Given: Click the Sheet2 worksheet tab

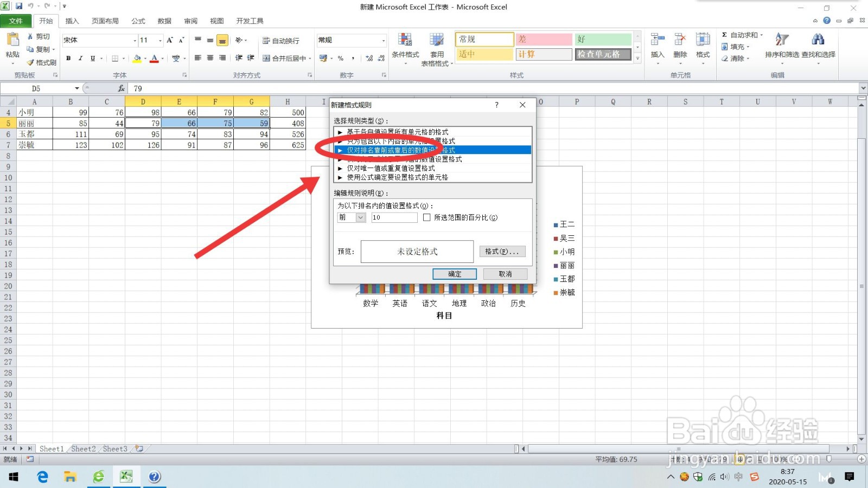Looking at the screenshot, I should point(83,449).
